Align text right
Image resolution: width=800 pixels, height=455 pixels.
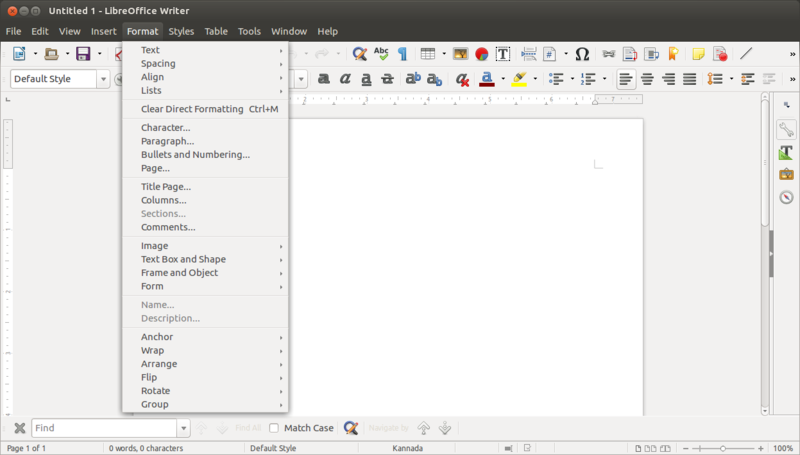click(668, 79)
